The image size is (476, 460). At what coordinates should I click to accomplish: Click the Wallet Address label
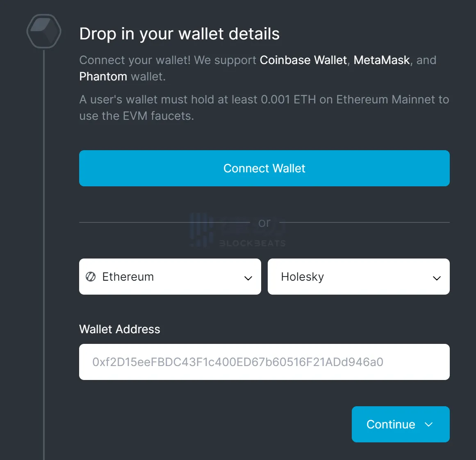pyautogui.click(x=119, y=329)
